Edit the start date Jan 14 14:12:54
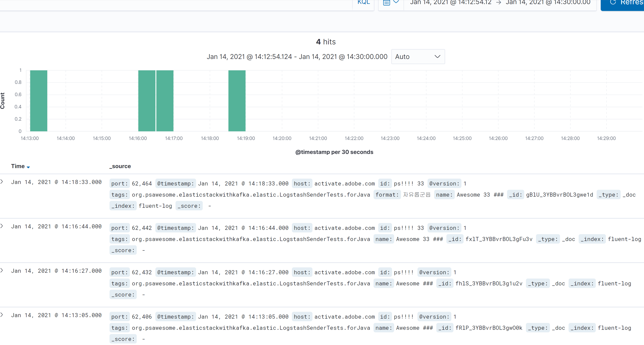Screen dimensions: 644x345 [x=450, y=3]
